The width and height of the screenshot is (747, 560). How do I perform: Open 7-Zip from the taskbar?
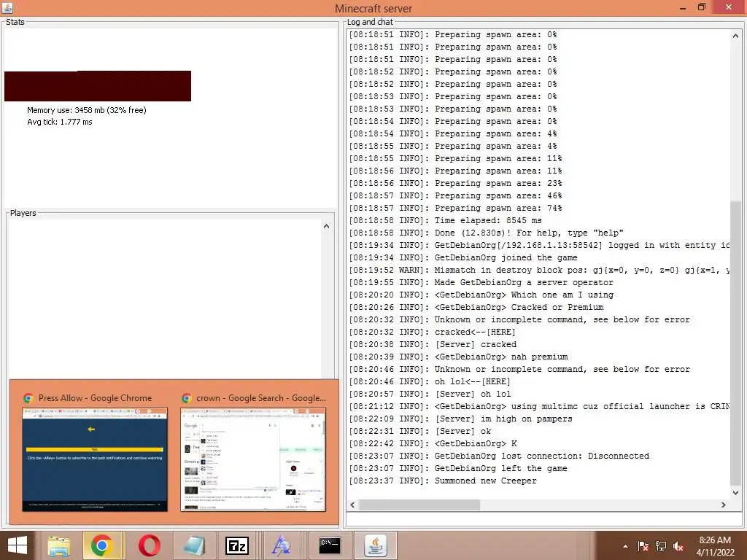[x=237, y=545]
